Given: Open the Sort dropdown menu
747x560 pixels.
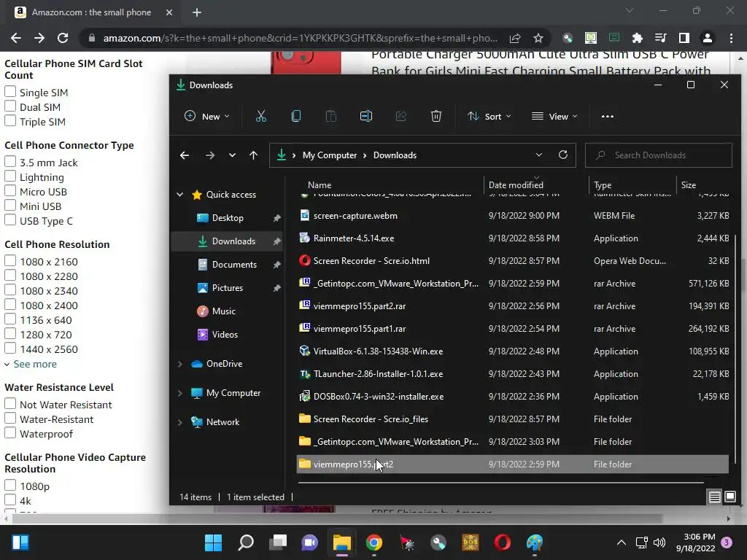Looking at the screenshot, I should [489, 116].
